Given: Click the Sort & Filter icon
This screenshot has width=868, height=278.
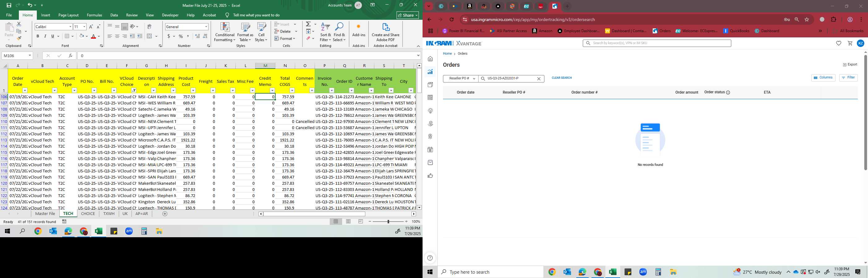Looking at the screenshot, I should (325, 27).
